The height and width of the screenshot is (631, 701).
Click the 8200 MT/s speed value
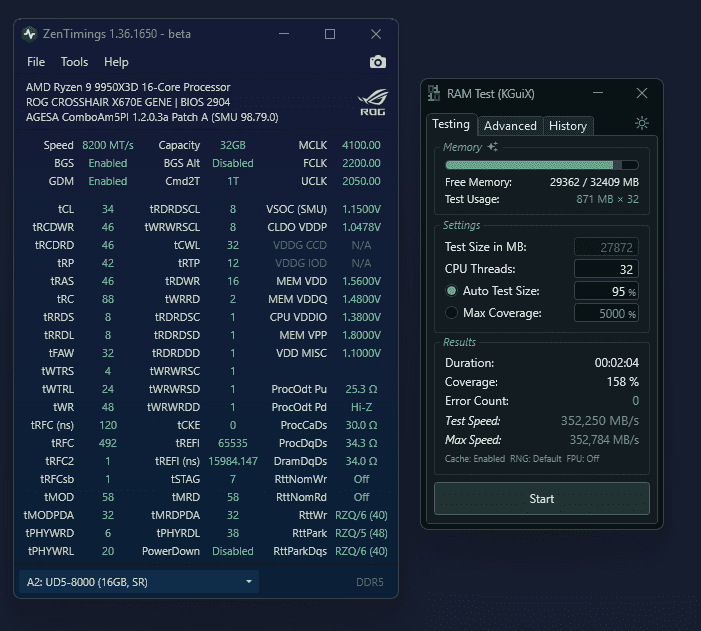(x=108, y=145)
